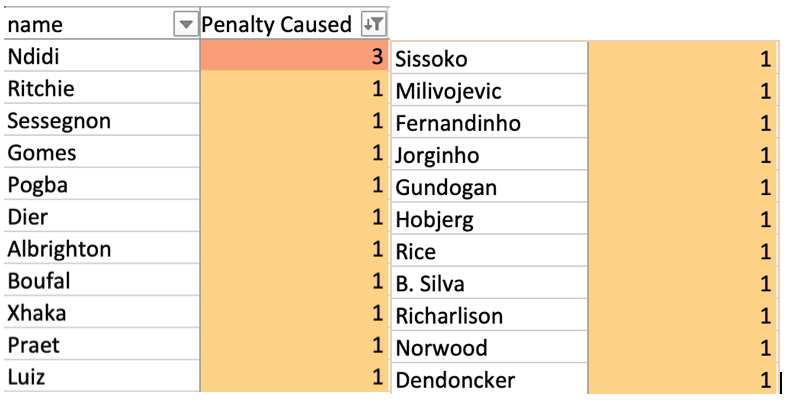The height and width of the screenshot is (400, 790).
Task: Select the Penalty Caused header cell
Action: (x=294, y=24)
